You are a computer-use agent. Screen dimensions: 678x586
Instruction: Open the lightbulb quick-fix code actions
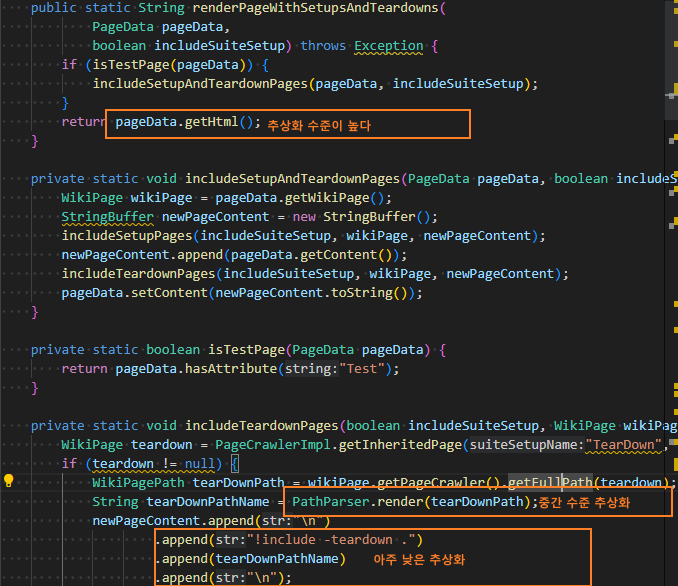pos(9,480)
